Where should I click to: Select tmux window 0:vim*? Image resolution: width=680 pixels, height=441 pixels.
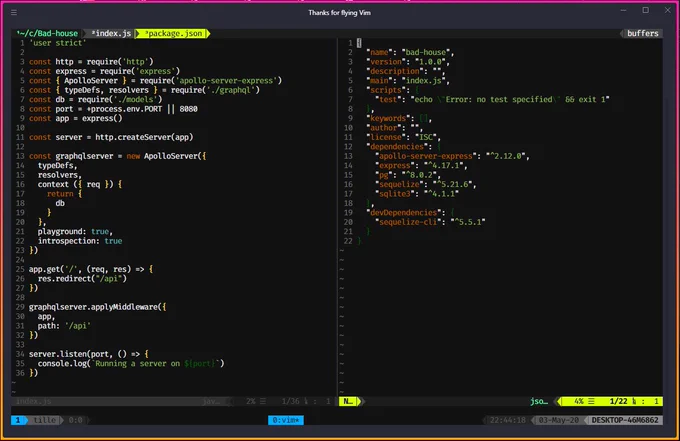coord(286,420)
